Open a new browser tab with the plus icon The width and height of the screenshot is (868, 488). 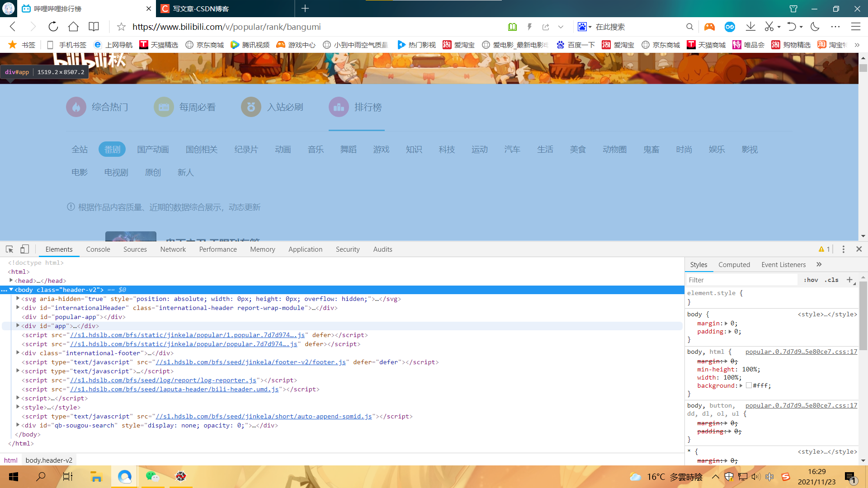pos(305,9)
